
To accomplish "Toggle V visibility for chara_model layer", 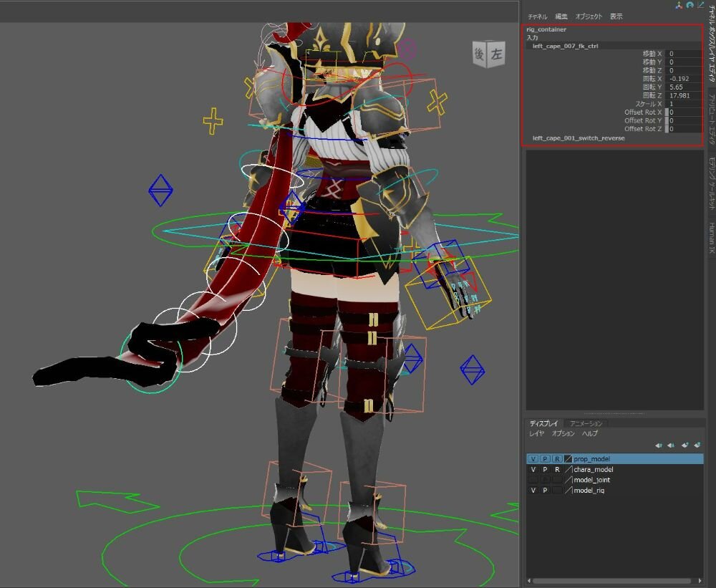I will 533,469.
